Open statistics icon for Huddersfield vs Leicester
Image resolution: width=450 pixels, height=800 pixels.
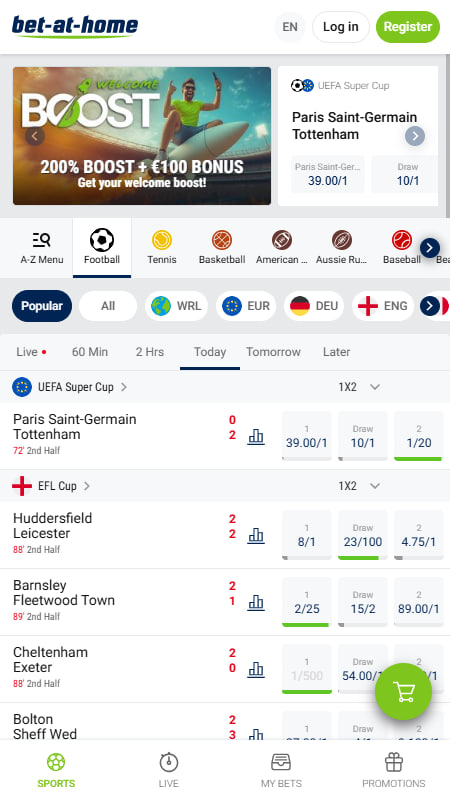point(256,535)
